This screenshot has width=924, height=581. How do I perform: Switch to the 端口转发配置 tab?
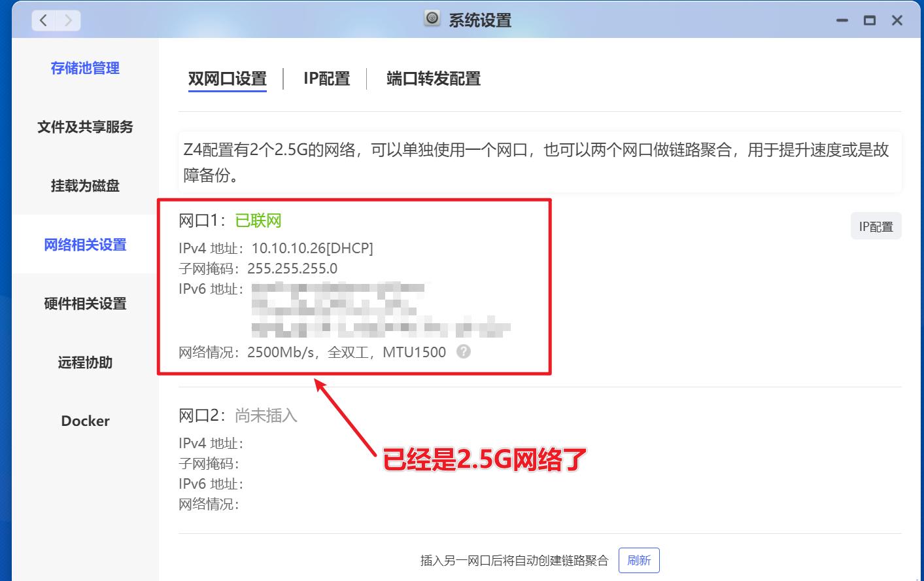point(432,79)
